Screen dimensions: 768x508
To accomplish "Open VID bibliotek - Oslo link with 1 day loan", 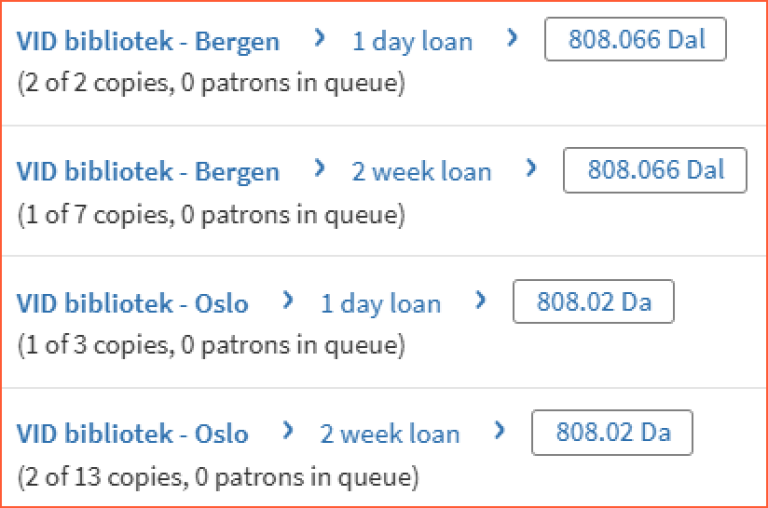I will coord(132,303).
